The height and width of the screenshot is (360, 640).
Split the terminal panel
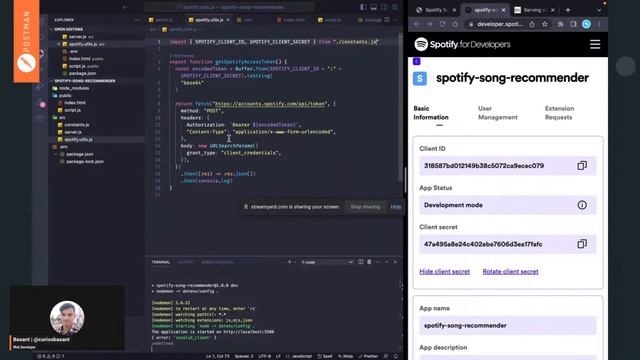360,262
